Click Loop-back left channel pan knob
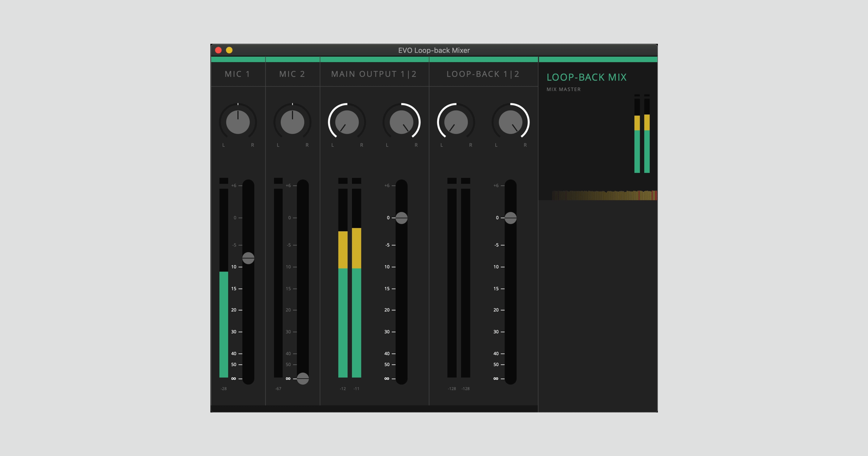Screen dimensions: 868x456 [456, 122]
